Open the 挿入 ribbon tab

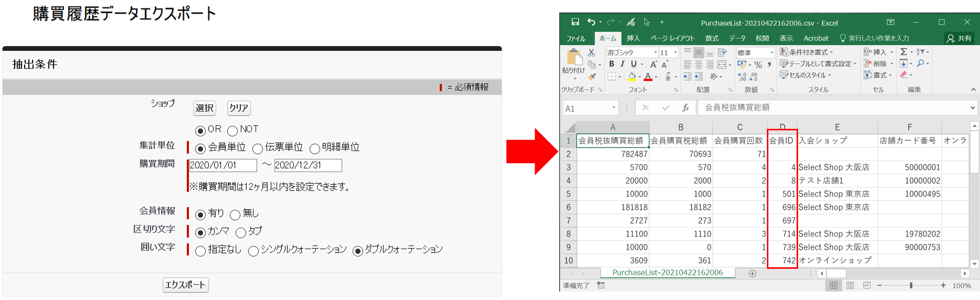(x=633, y=38)
